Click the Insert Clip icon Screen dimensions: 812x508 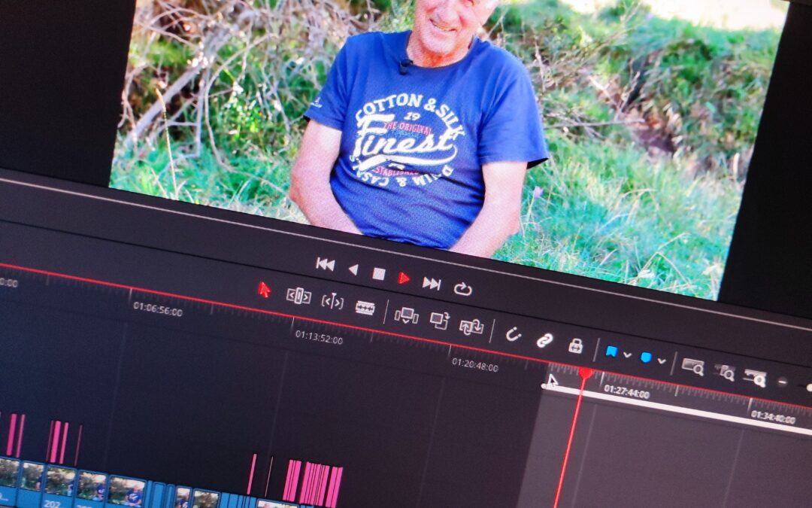(406, 315)
